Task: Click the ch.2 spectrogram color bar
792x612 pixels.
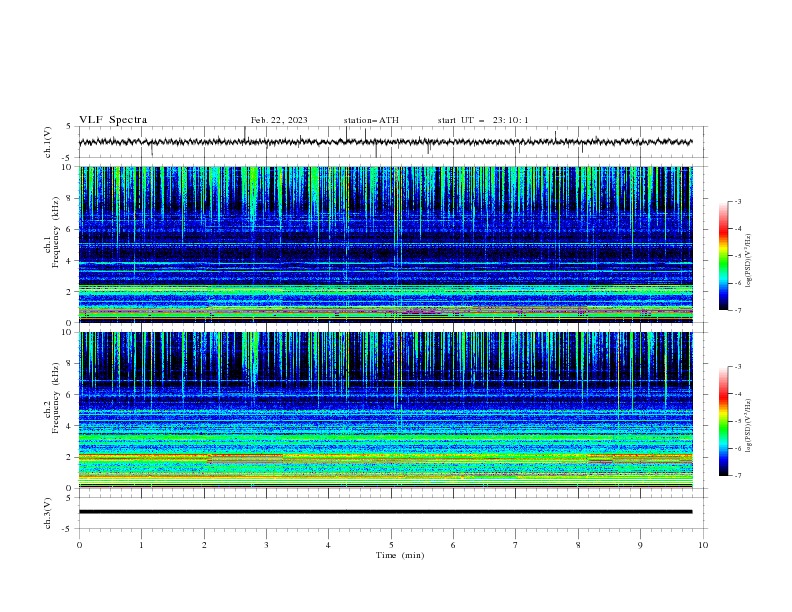Action: coord(724,421)
